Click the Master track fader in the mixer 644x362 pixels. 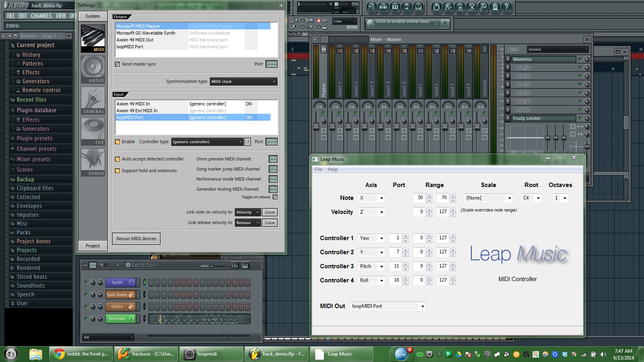point(316,126)
